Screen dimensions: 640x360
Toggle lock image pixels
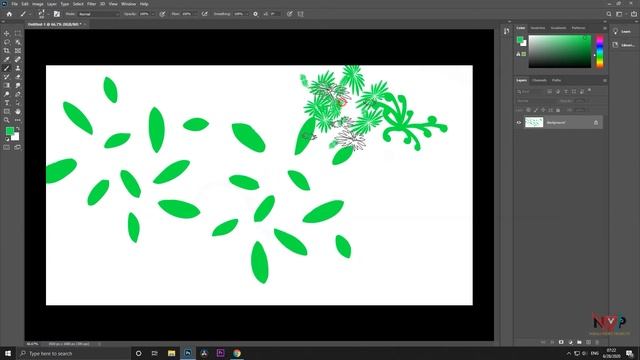[x=536, y=110]
